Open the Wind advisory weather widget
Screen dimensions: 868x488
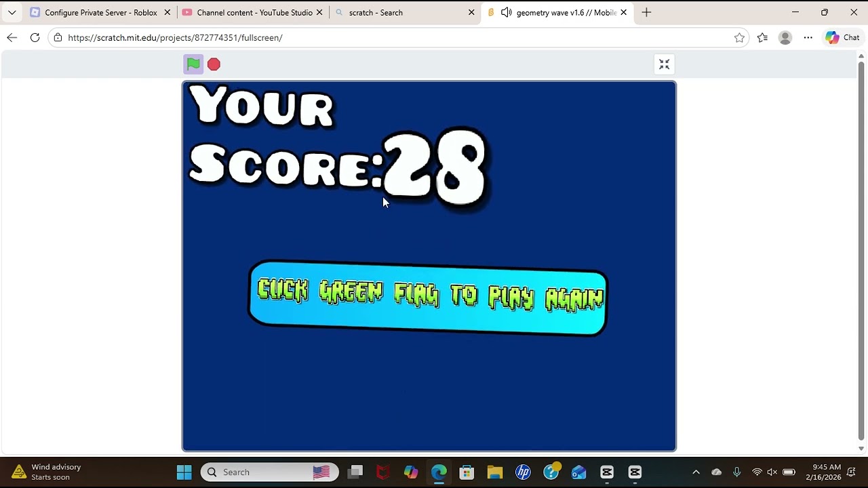click(x=46, y=472)
